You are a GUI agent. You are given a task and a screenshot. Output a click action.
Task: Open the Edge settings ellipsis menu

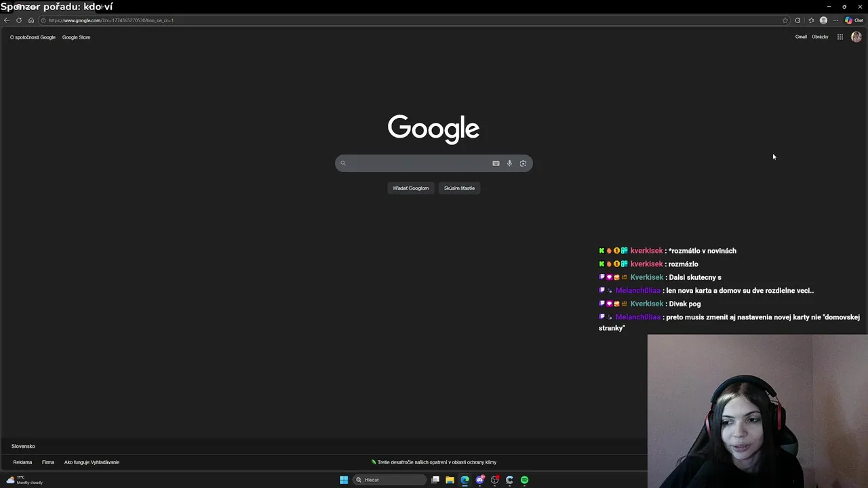pyautogui.click(x=835, y=20)
